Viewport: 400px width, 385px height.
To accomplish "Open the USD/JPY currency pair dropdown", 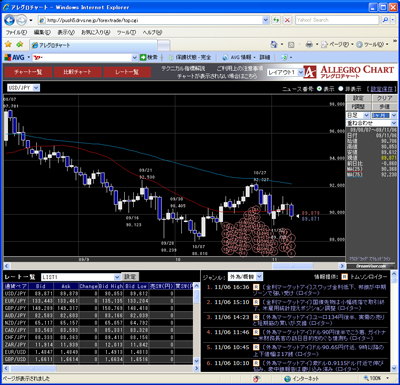I will (x=23, y=88).
